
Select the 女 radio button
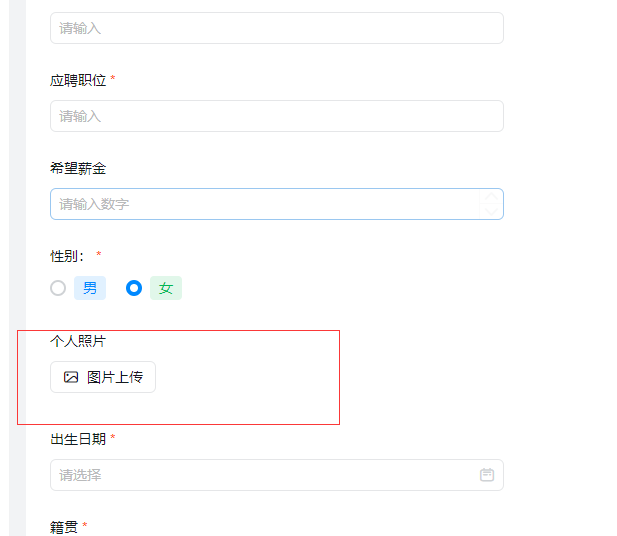pos(134,288)
